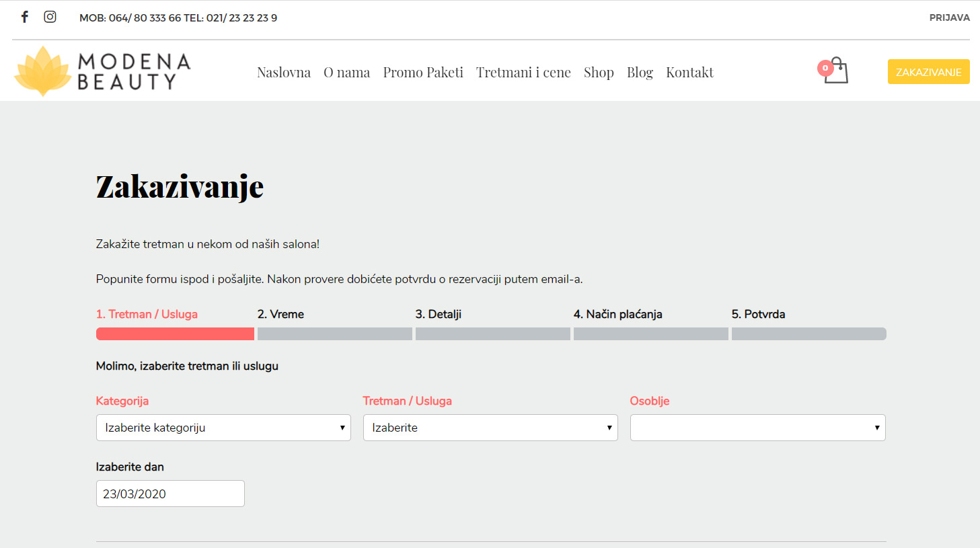Click the PRIJAVA login link
This screenshot has height=548, width=980.
pos(949,17)
